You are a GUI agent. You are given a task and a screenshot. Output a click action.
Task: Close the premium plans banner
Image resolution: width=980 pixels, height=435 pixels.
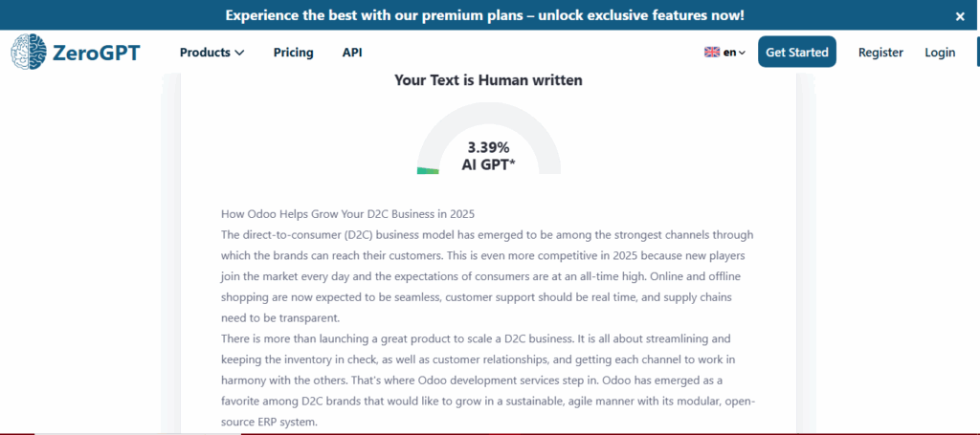click(960, 16)
